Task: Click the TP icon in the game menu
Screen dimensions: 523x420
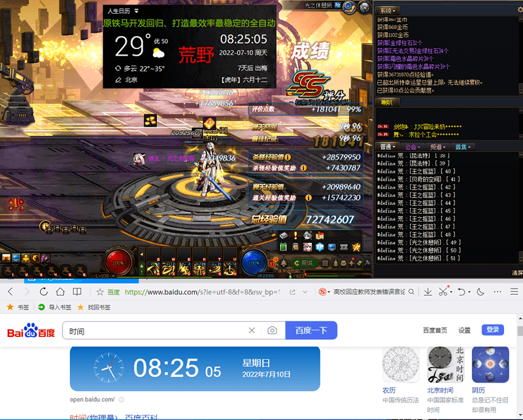Action: click(x=320, y=247)
